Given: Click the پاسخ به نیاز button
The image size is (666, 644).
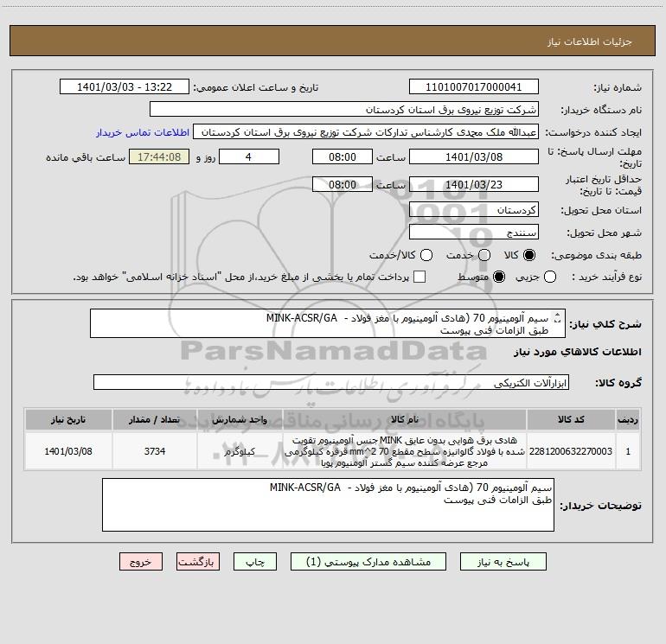Looking at the screenshot, I should tap(503, 562).
